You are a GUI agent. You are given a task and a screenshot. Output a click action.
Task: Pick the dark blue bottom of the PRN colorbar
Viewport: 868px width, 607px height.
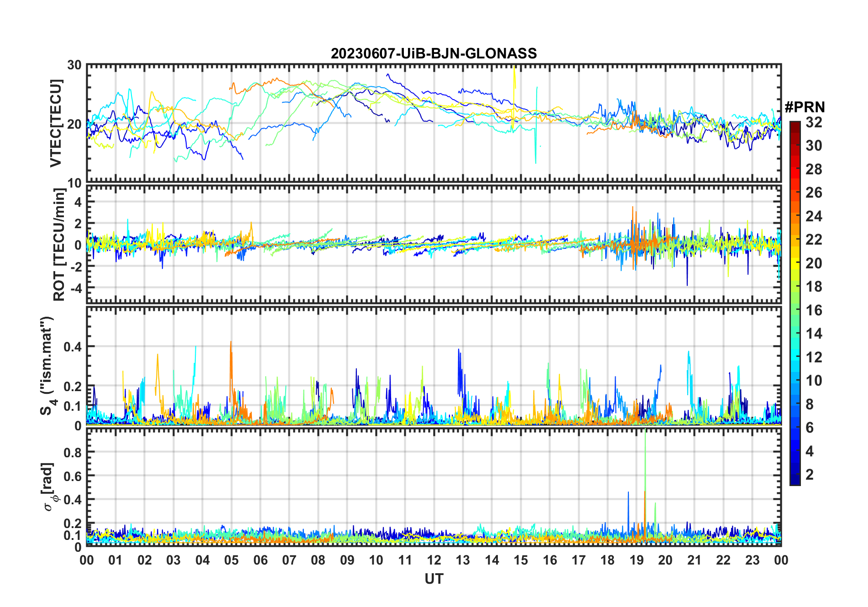[795, 481]
